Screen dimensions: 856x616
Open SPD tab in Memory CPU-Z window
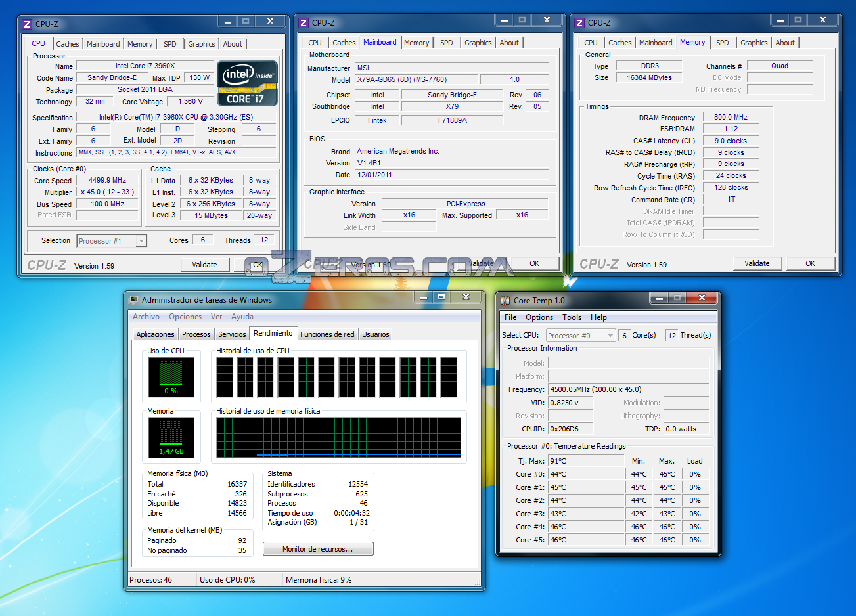(x=723, y=43)
